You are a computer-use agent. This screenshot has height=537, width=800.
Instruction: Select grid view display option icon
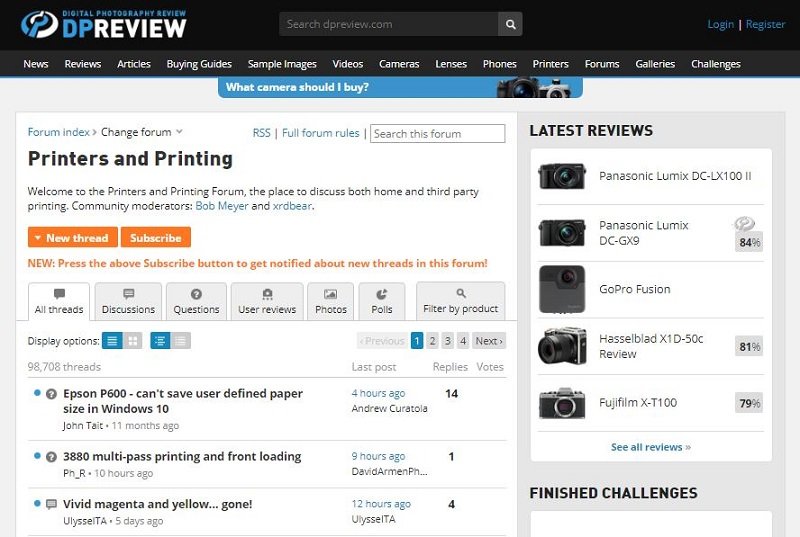point(133,341)
